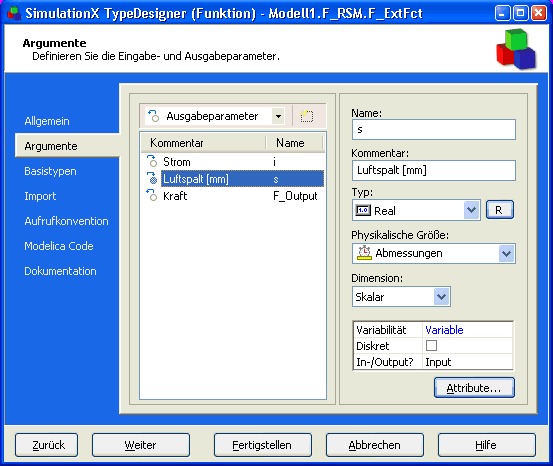Click into the Kommentar input field
This screenshot has height=466, width=553.
coord(433,170)
